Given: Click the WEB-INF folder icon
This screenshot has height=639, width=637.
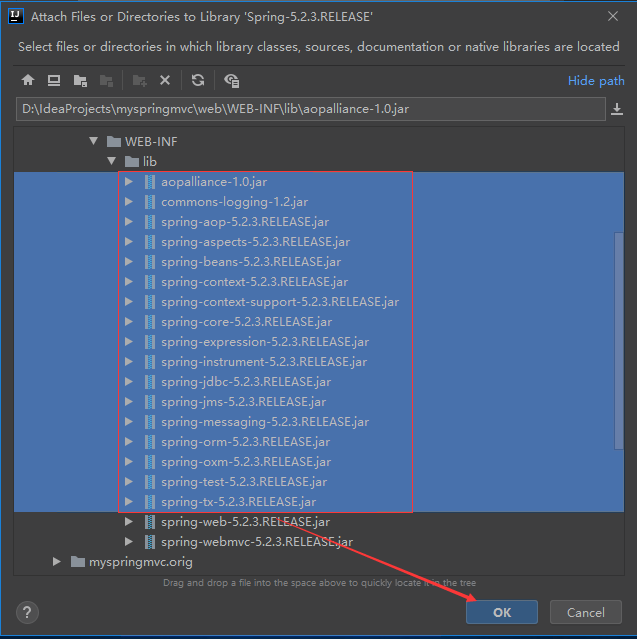Looking at the screenshot, I should pyautogui.click(x=114, y=142).
